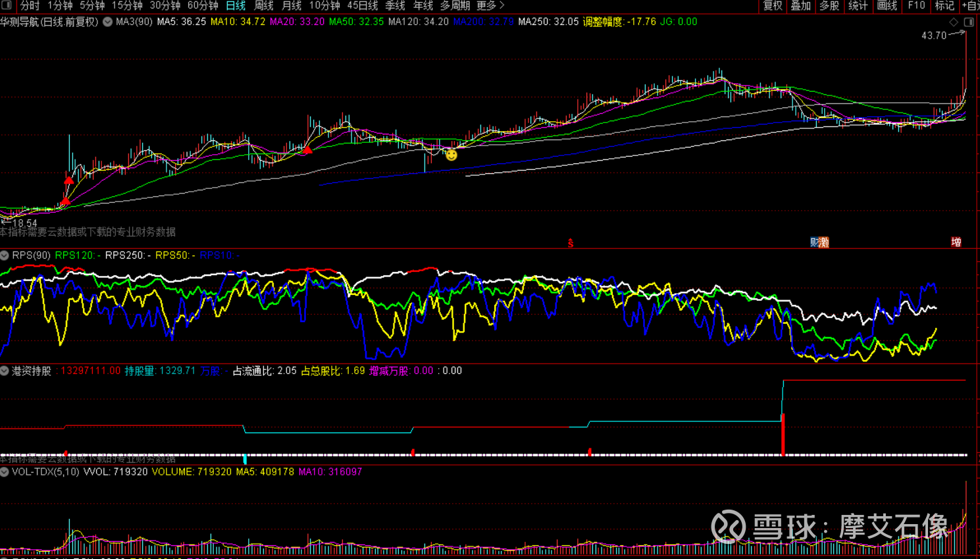Select the 60分钟 period tab
Viewport: 980px width, 559px height.
(203, 5)
